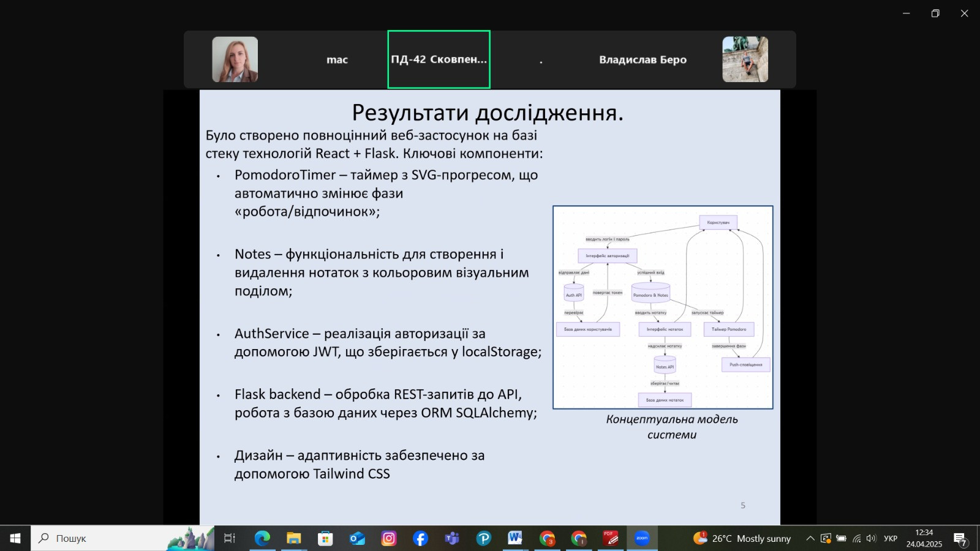Screen dimensions: 980x551
Task: Open the turquoise P app on taskbar
Action: (x=484, y=538)
